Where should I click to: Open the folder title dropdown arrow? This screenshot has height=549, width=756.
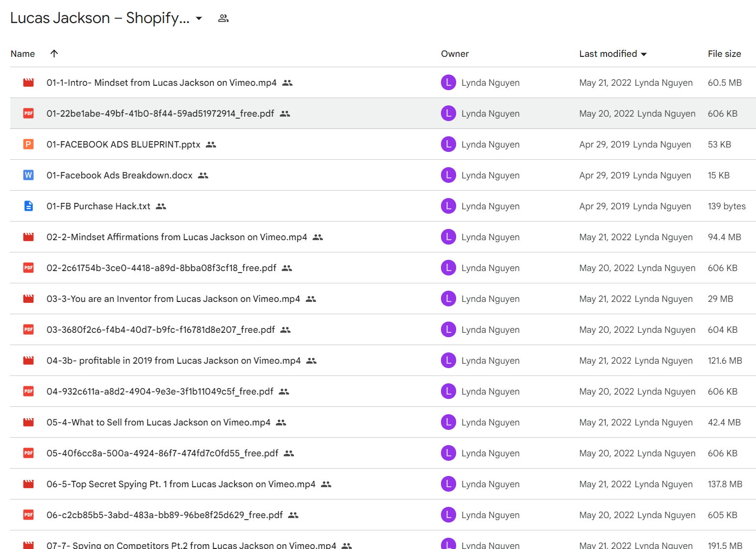click(199, 19)
